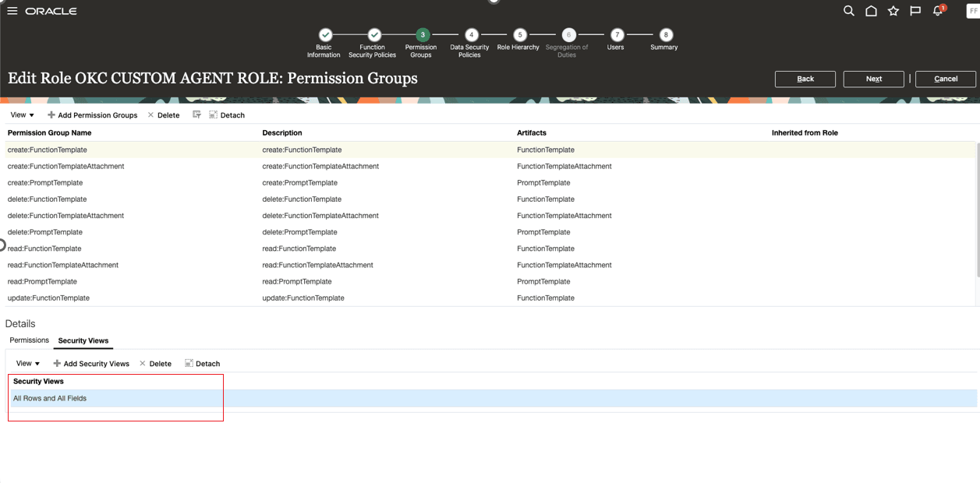Image resolution: width=980 pixels, height=483 pixels.
Task: Detach the permission groups table
Action: pos(227,115)
